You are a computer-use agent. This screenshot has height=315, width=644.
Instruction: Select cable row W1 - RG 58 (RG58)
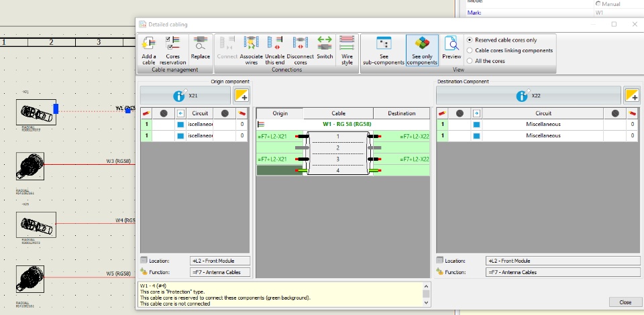[x=343, y=124]
